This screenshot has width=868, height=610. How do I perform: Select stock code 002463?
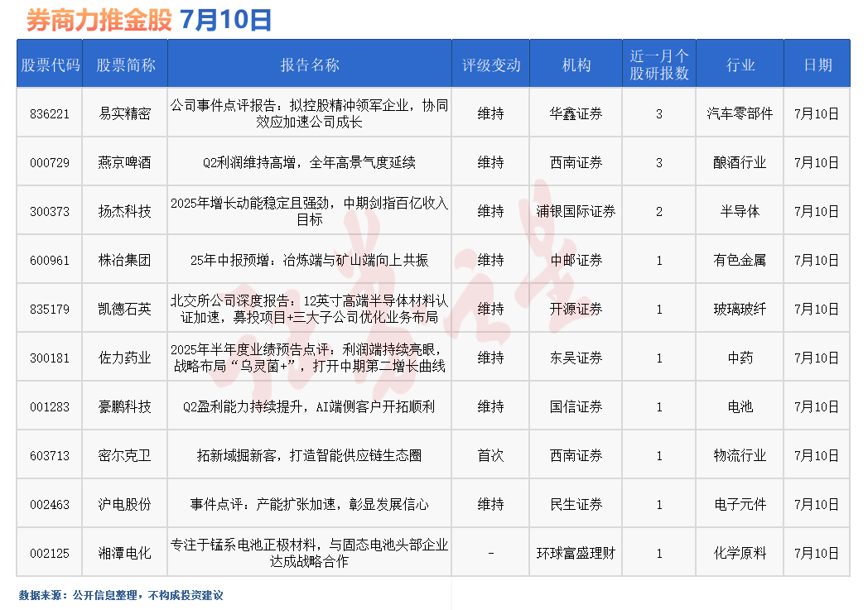[x=50, y=504]
